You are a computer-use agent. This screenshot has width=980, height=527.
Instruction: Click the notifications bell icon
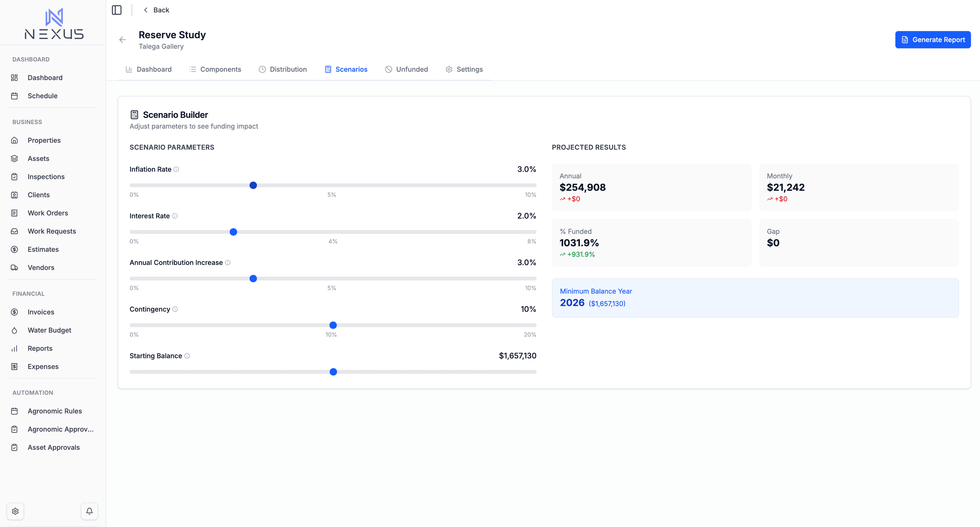coord(89,511)
